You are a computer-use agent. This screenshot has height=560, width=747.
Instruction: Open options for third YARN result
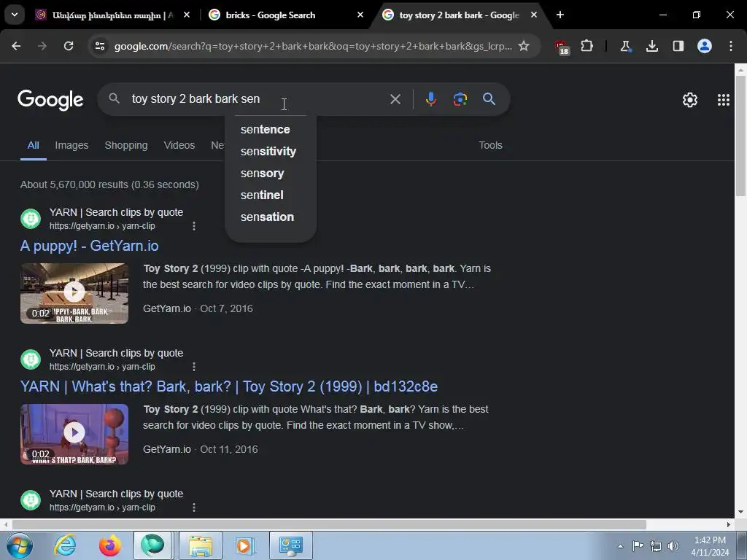[194, 507]
